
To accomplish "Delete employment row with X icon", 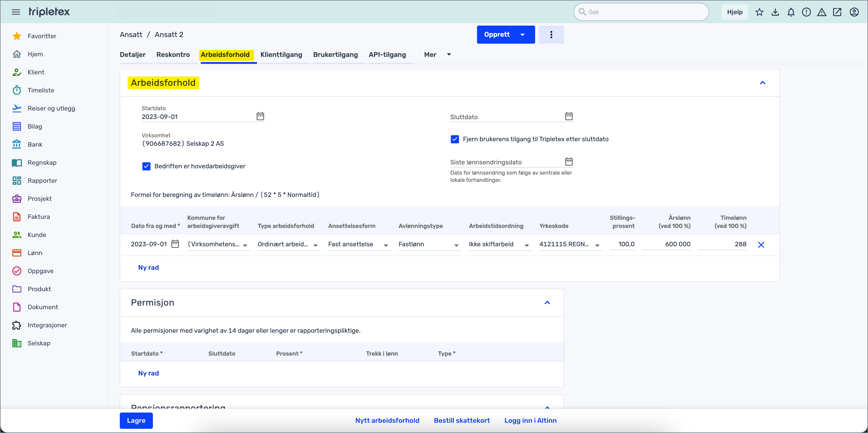I will point(761,245).
